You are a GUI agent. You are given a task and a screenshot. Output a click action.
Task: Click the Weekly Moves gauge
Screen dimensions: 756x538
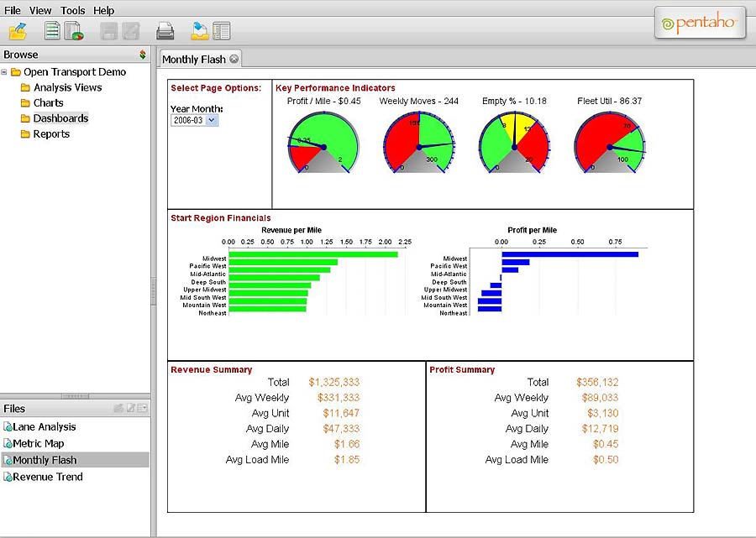419,143
